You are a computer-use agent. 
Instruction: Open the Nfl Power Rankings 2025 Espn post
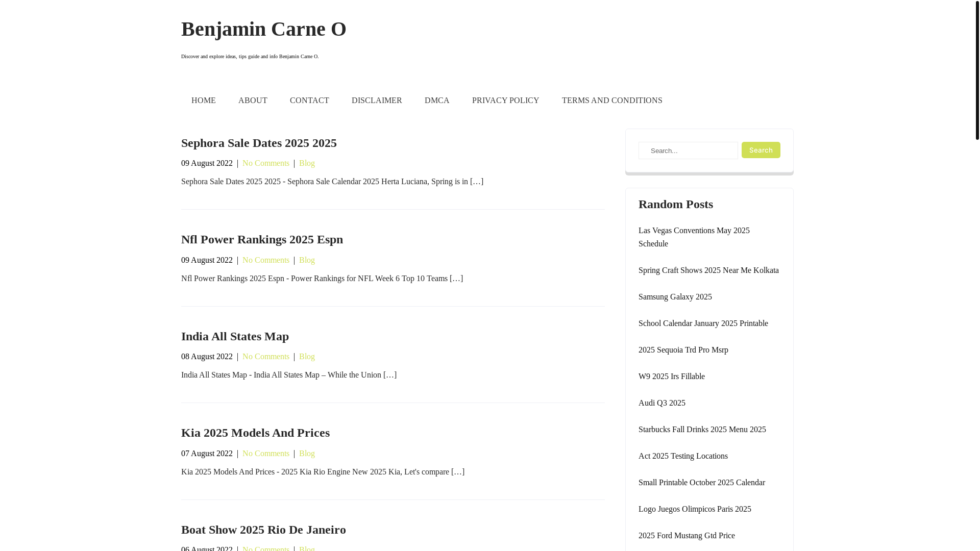coord(262,239)
